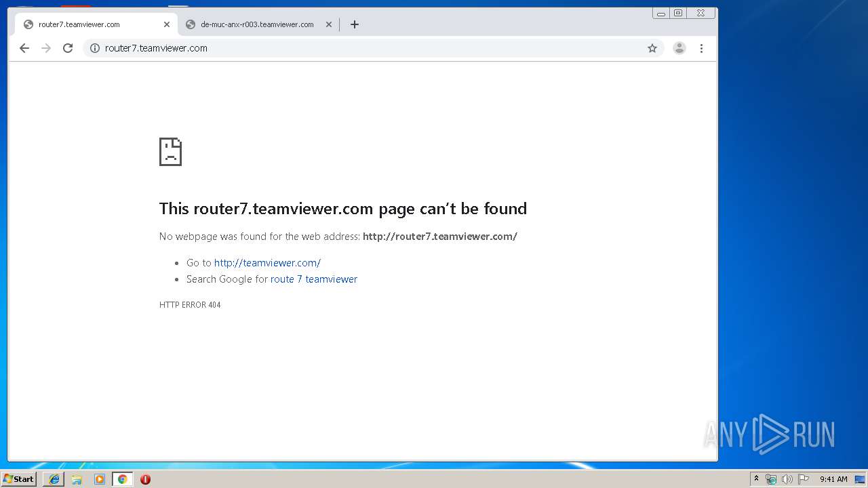Screen dimensions: 868x488
Task: Open Windows Explorer folder icon in taskbar
Action: coord(77,479)
